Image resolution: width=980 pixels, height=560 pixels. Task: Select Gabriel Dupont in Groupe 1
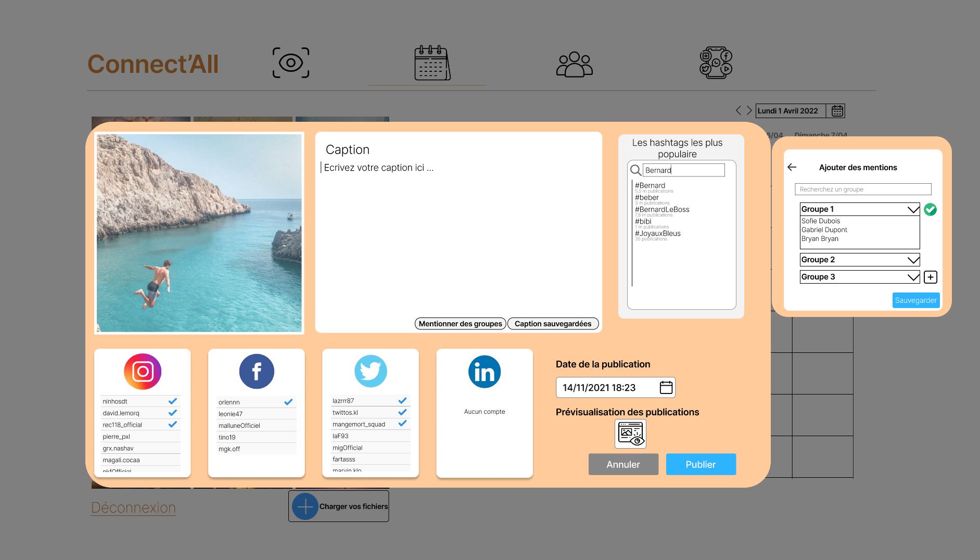click(824, 230)
